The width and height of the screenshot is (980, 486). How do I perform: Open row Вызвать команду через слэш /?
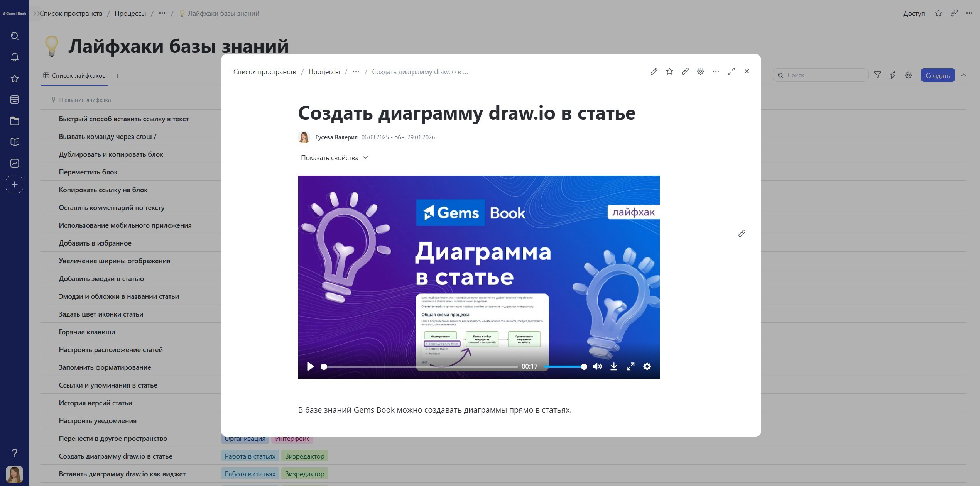(x=108, y=137)
